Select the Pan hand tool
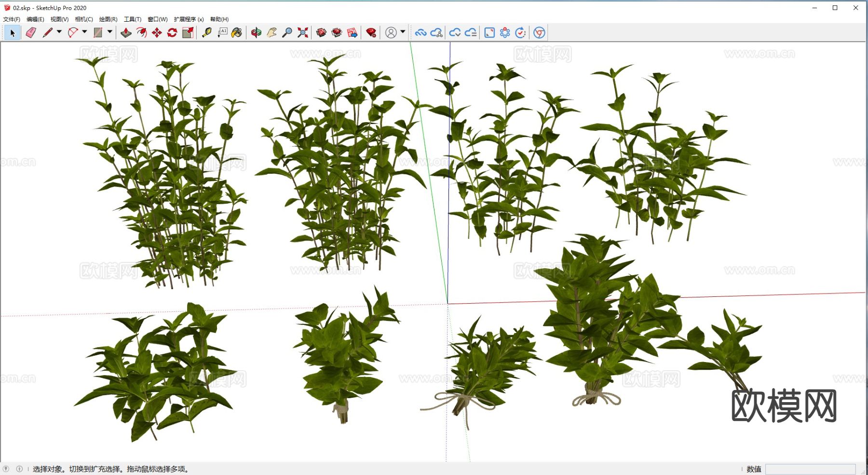This screenshot has width=868, height=475. [x=271, y=33]
